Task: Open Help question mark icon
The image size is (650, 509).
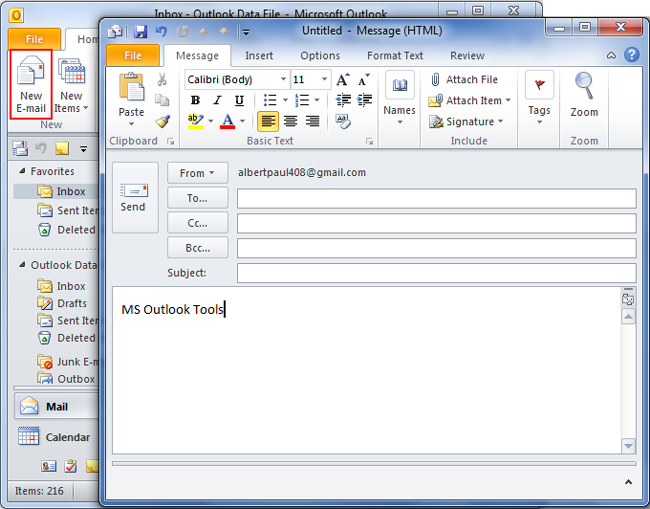Action: [x=631, y=55]
